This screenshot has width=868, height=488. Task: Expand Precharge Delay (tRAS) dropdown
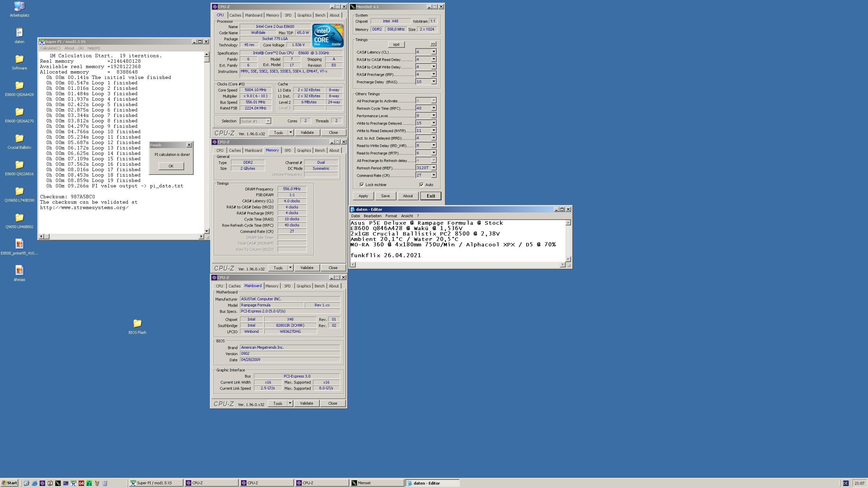click(x=433, y=82)
